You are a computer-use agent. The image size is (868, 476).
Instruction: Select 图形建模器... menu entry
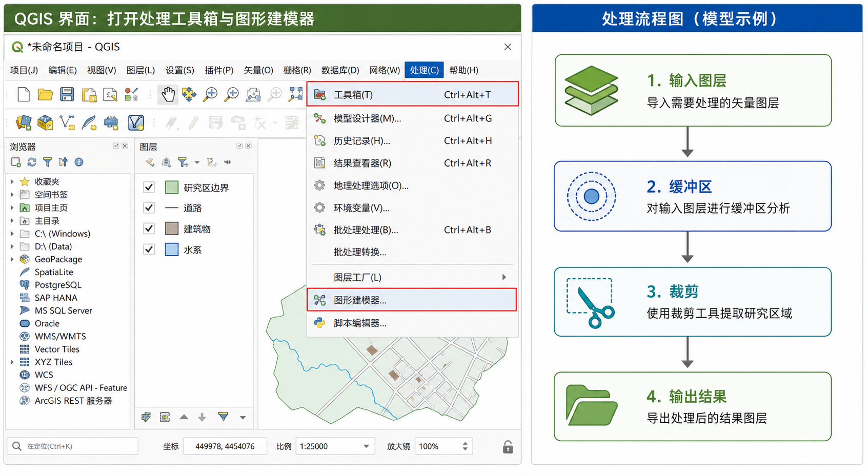coord(412,300)
